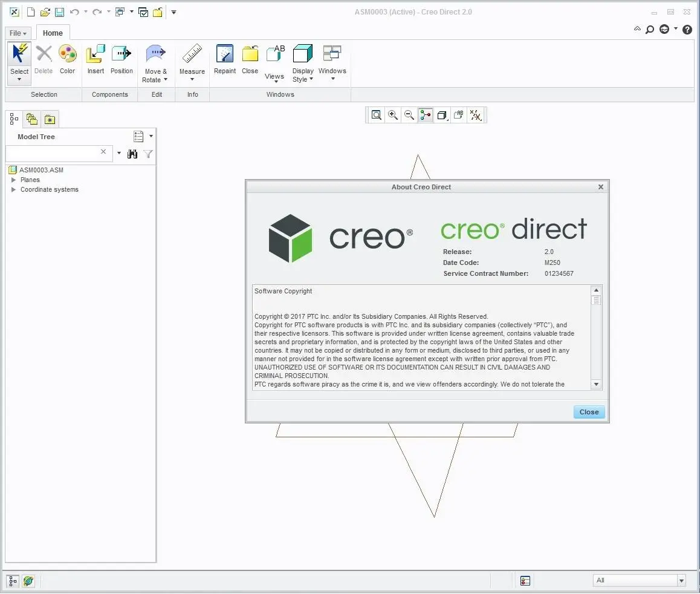
Task: Click the Zoom Out magnifier icon
Action: click(x=409, y=115)
